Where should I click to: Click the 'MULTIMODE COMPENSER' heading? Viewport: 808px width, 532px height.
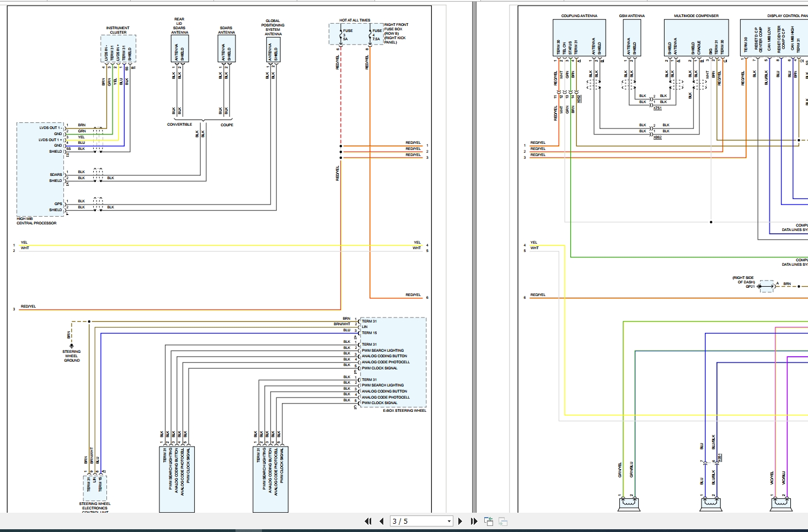tap(696, 16)
